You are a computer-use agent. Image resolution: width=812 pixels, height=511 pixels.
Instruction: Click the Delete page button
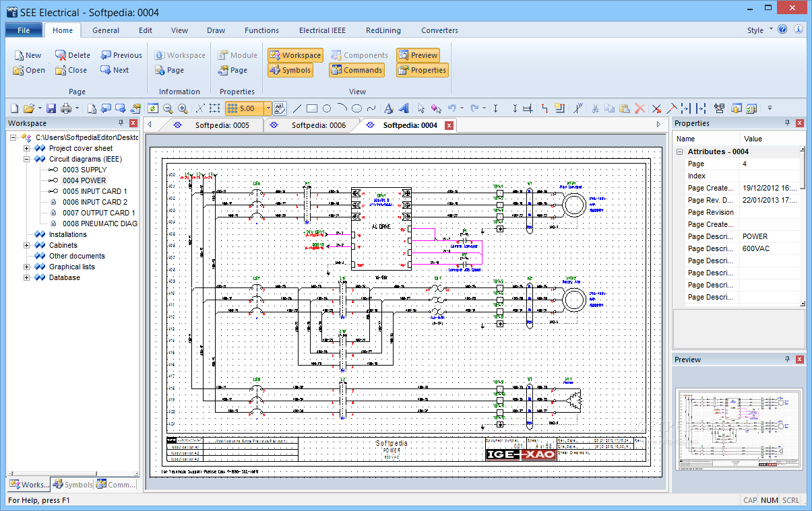73,55
